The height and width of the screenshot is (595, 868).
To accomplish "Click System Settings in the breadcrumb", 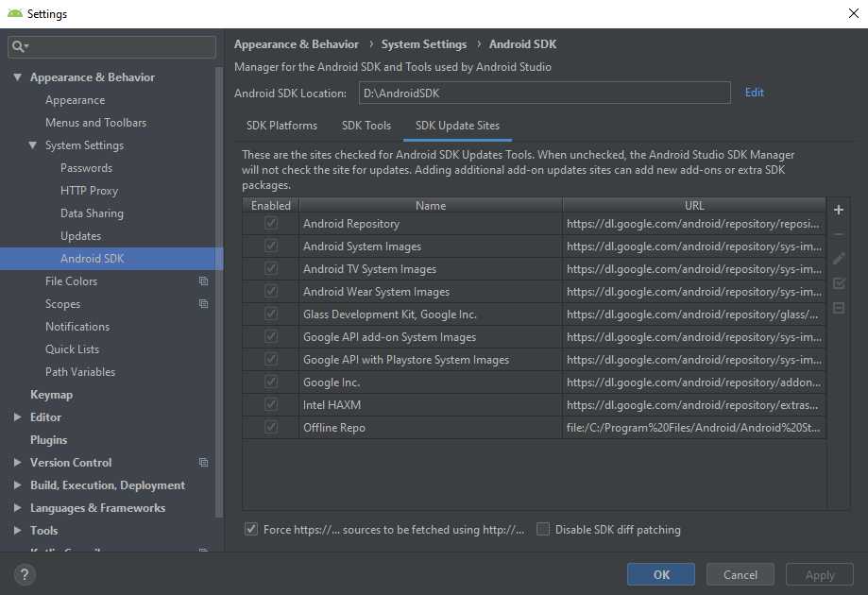I will click(423, 44).
